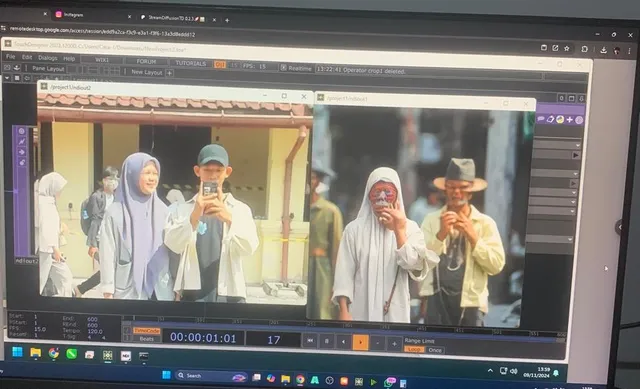
Task: Click the FORUM link button
Action: (146, 62)
